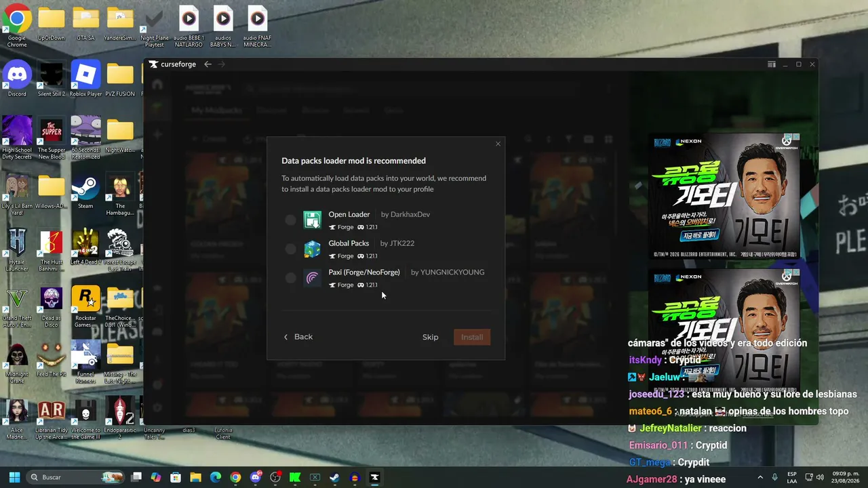Click the Global Packs mod icon

[312, 249]
